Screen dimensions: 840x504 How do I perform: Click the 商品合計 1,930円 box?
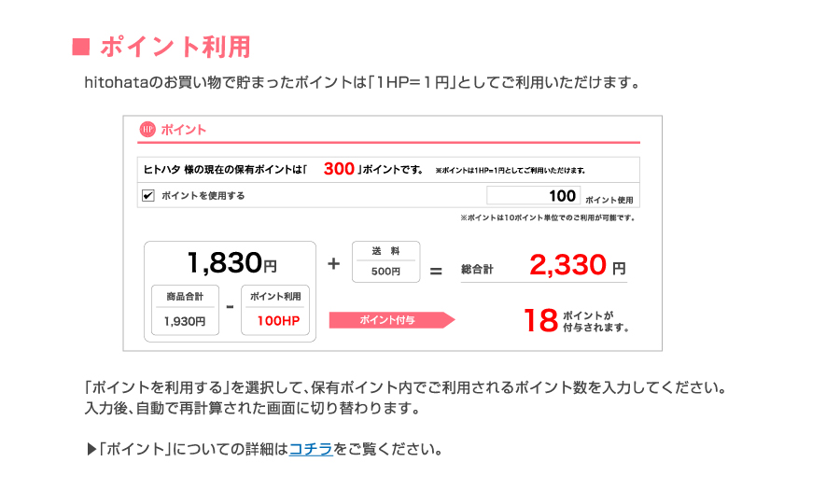click(x=185, y=310)
